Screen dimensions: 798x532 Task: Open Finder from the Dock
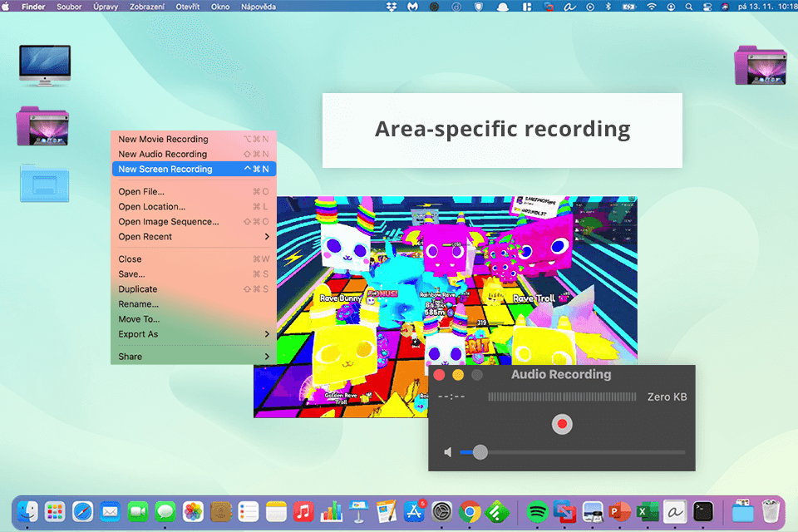(27, 512)
